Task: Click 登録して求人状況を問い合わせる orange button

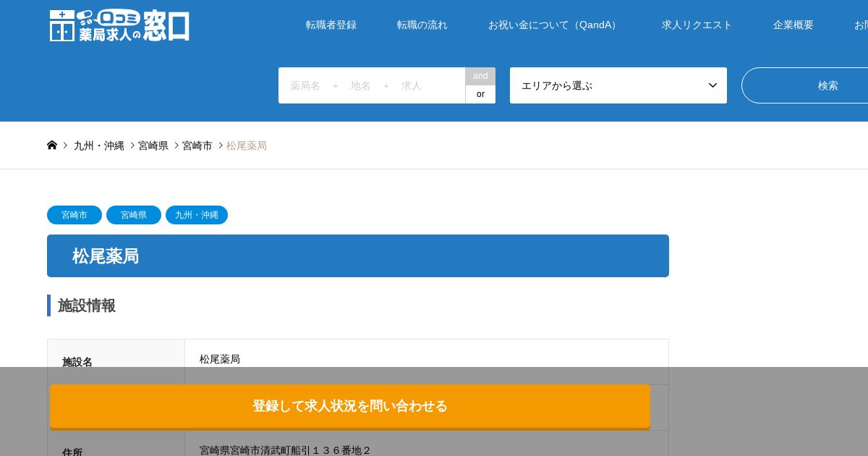Action: click(x=350, y=406)
